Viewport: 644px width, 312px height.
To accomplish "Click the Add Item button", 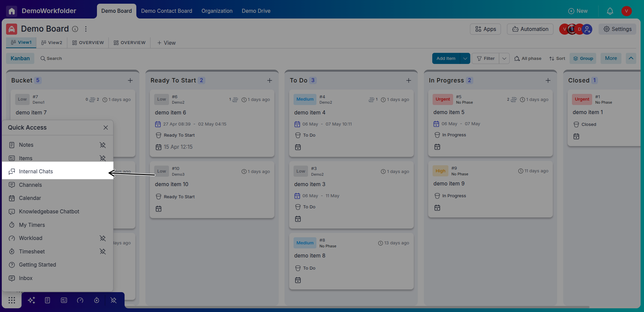I will pos(446,58).
